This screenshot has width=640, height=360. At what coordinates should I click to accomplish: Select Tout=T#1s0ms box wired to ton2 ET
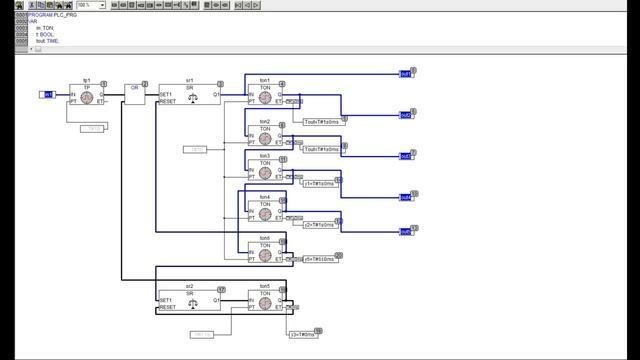324,149
